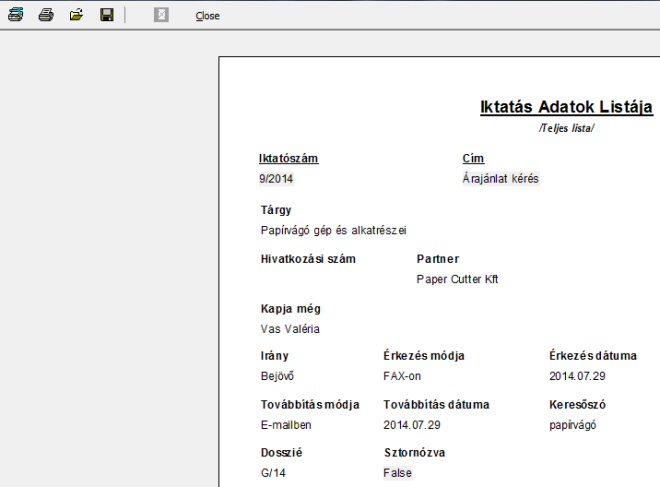660x487 pixels.
Task: Click the 'Továbbítás dátuma' label
Action: click(x=436, y=405)
